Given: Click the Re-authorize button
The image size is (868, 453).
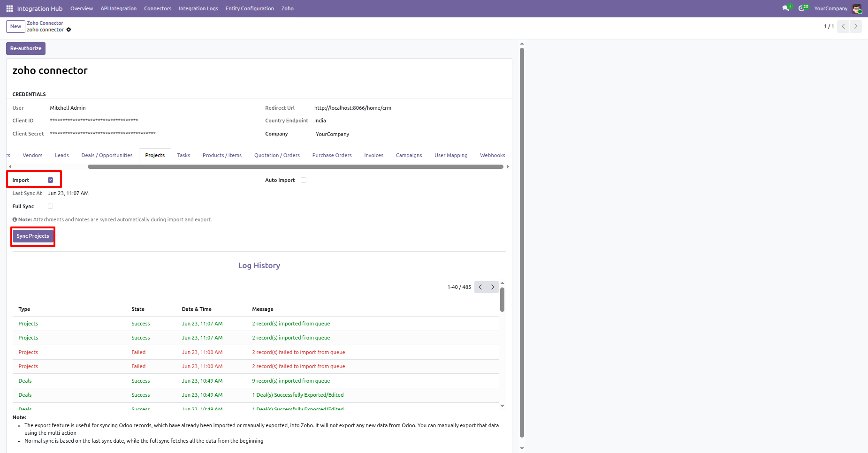Looking at the screenshot, I should click(26, 48).
